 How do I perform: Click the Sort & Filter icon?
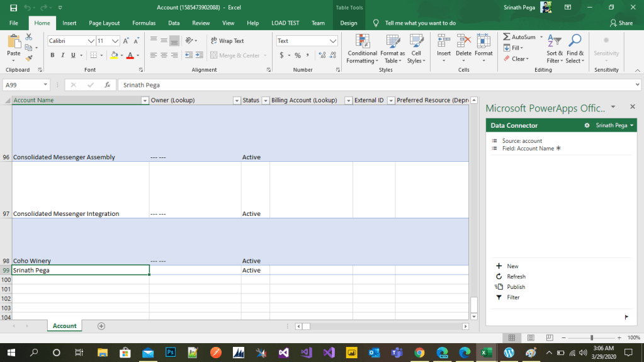[x=555, y=43]
